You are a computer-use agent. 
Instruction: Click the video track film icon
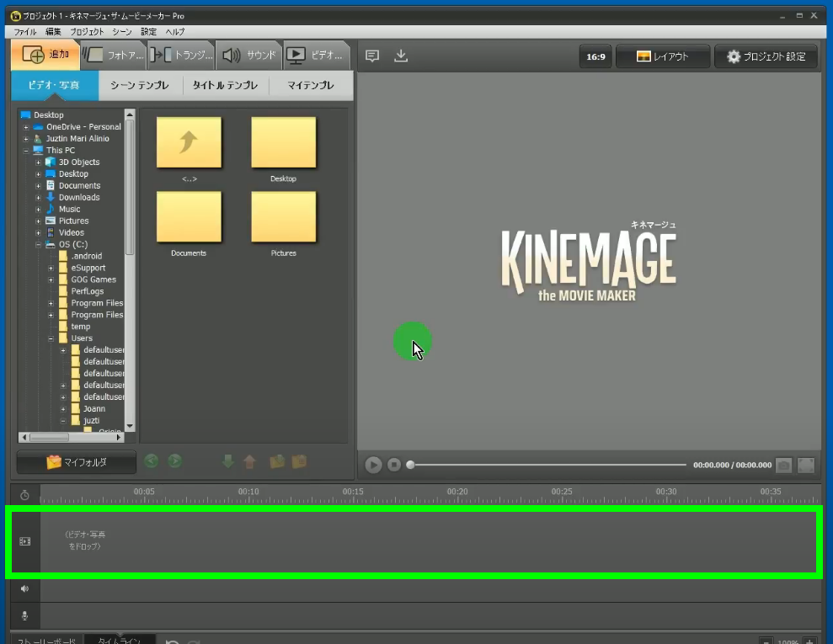(24, 541)
